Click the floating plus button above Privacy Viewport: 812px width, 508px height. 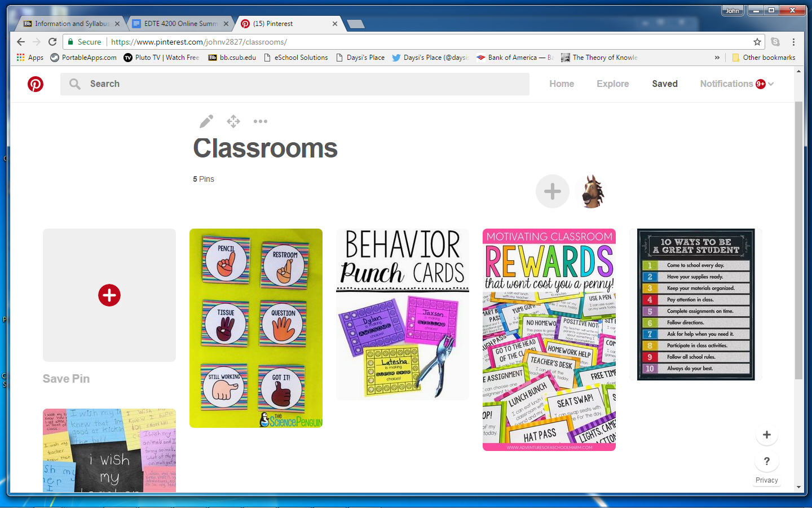[x=766, y=435]
